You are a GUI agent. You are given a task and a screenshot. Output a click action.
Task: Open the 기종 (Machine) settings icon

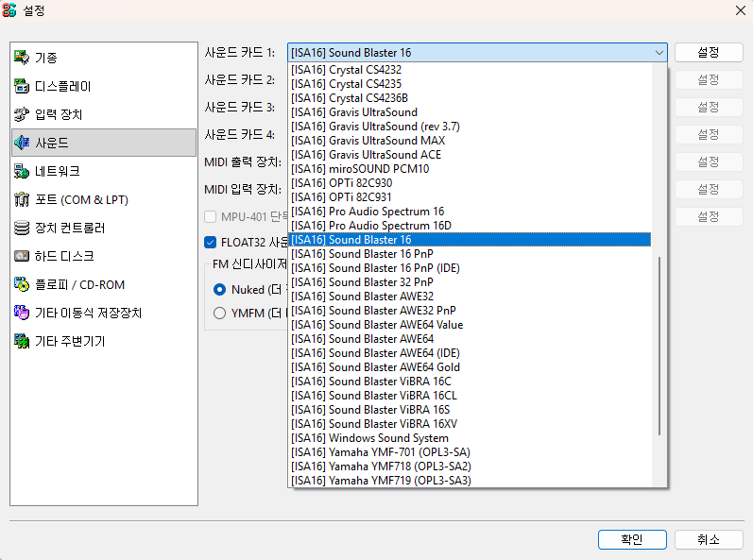tap(22, 58)
